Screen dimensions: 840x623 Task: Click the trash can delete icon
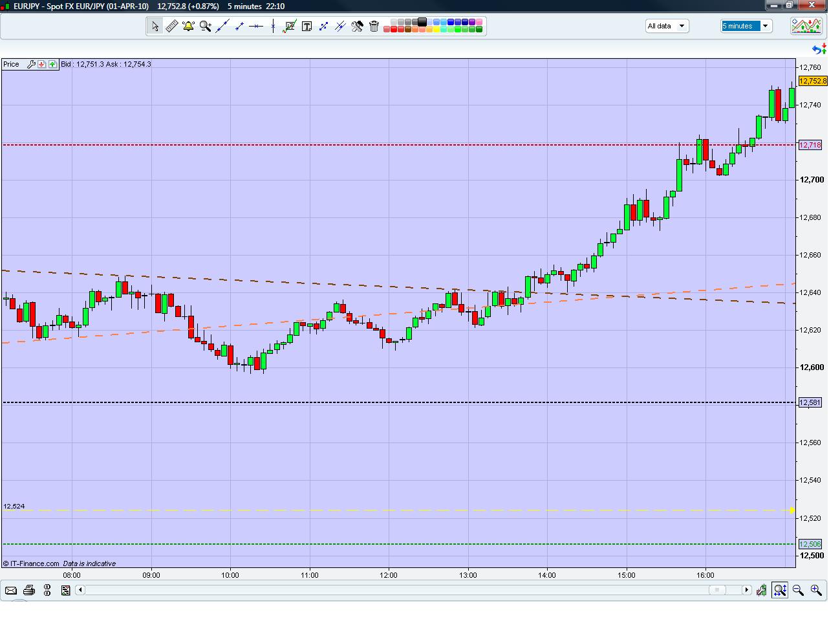tap(374, 27)
